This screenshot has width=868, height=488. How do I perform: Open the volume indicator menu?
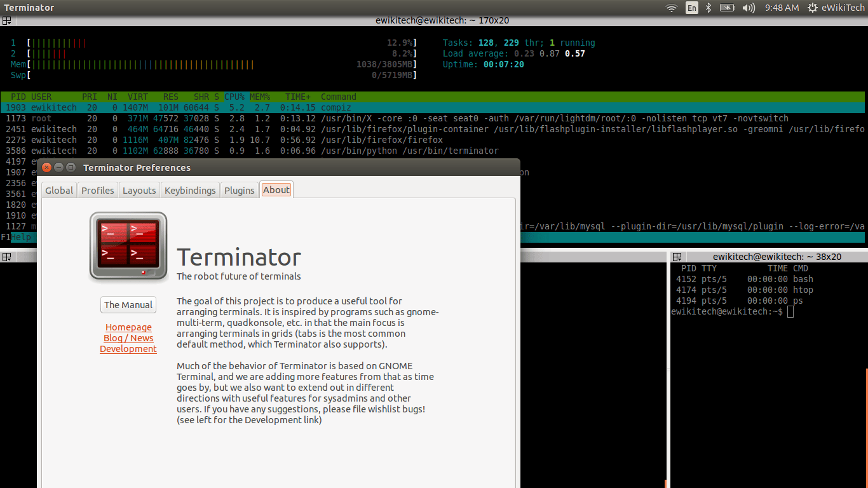(x=748, y=8)
